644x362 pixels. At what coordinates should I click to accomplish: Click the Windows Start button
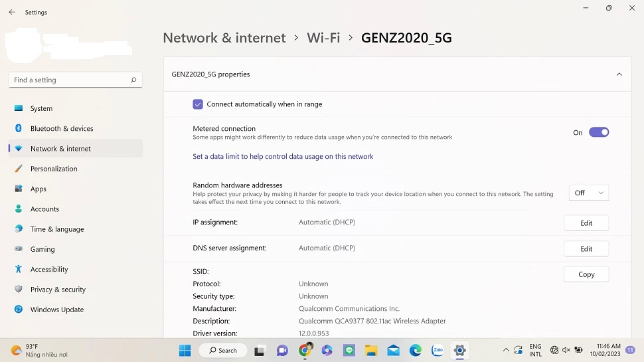[185, 350]
